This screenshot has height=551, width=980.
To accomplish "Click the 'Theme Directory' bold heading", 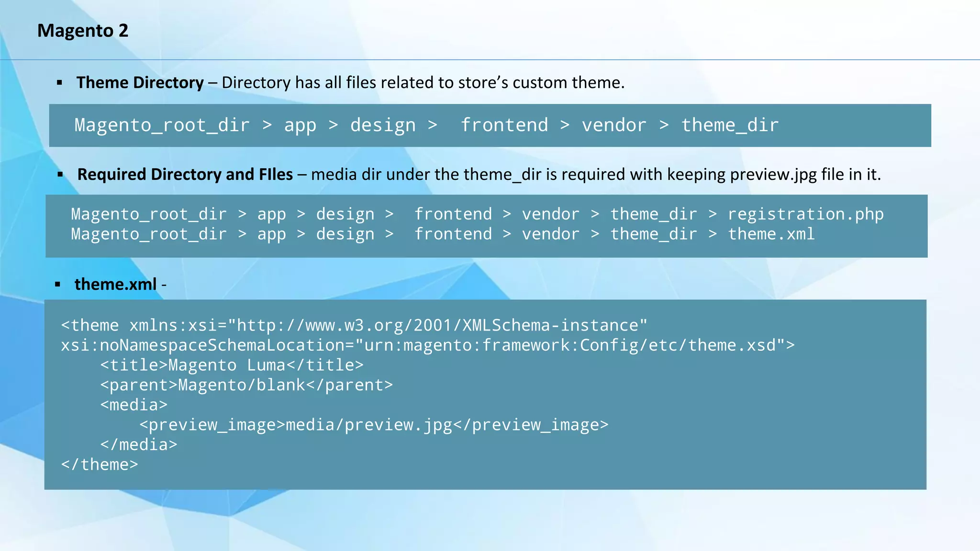I will (x=140, y=83).
